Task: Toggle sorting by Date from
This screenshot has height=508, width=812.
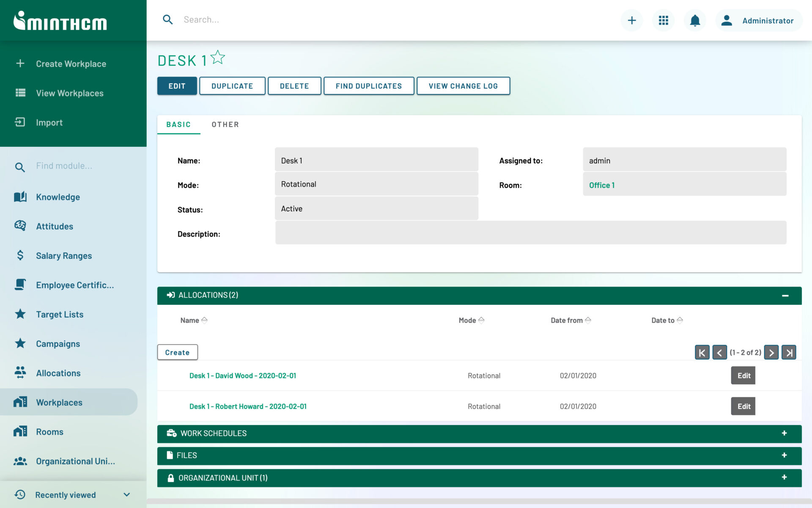Action: 588,320
